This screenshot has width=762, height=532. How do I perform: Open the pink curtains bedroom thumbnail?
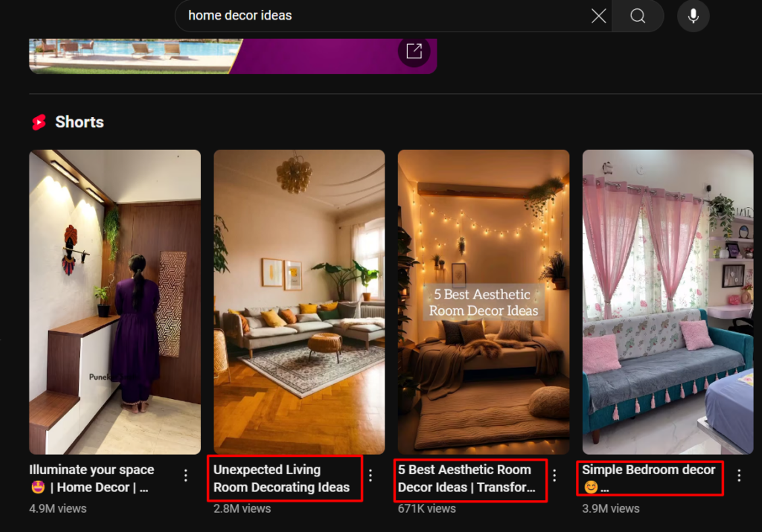click(x=668, y=302)
